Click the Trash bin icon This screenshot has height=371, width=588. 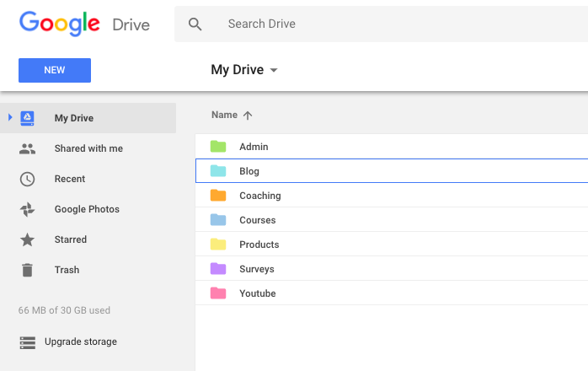click(x=27, y=270)
